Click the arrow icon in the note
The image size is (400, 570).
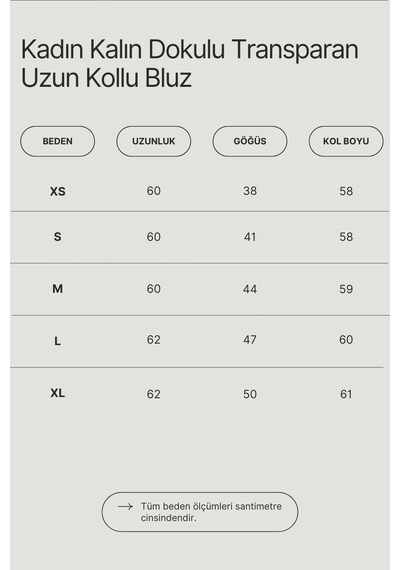pos(125,506)
